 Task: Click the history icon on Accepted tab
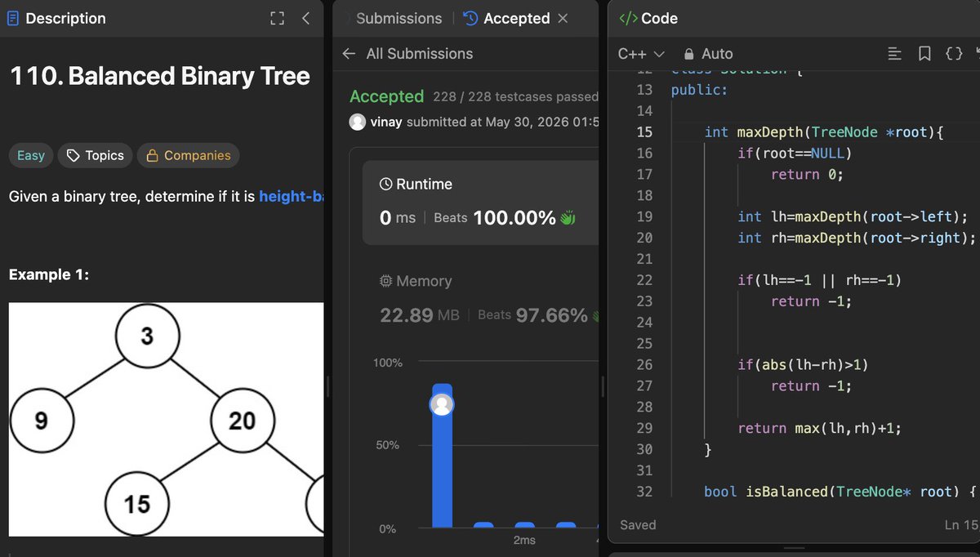tap(470, 18)
